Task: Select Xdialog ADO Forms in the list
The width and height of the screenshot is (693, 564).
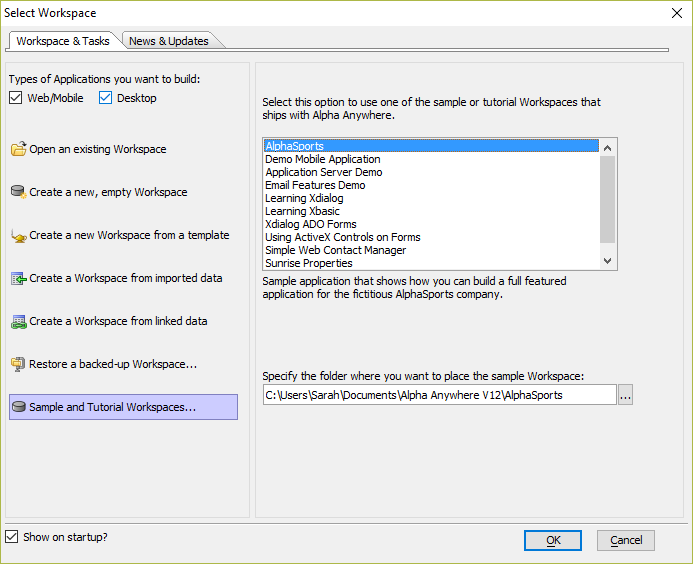Action: point(431,224)
